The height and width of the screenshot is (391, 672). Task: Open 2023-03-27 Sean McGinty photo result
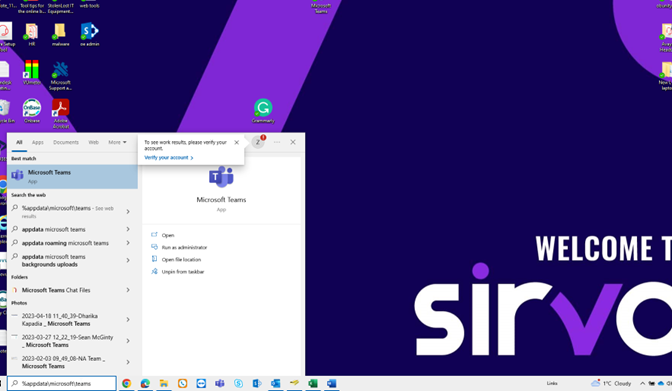click(x=67, y=341)
